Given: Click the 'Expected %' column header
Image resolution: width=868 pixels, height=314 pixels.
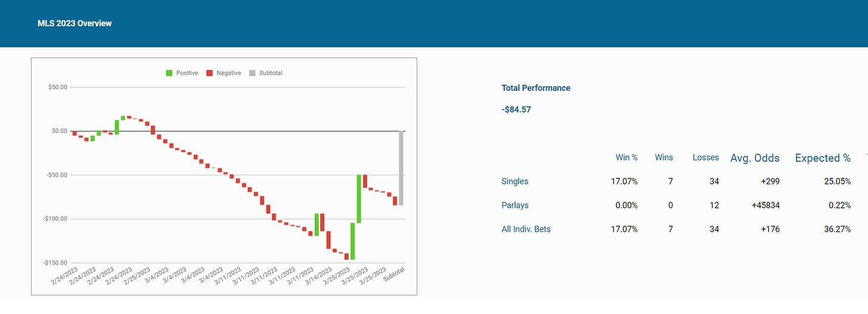Looking at the screenshot, I should [x=823, y=158].
